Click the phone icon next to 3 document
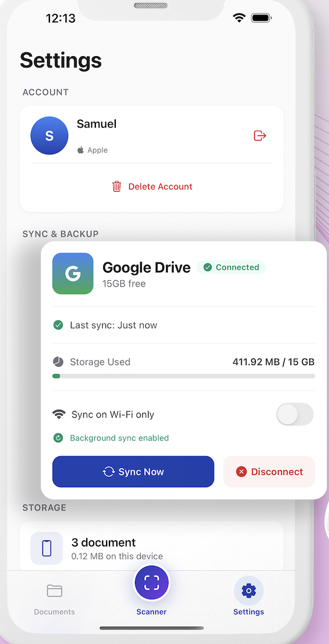Image resolution: width=329 pixels, height=644 pixels. click(x=47, y=548)
